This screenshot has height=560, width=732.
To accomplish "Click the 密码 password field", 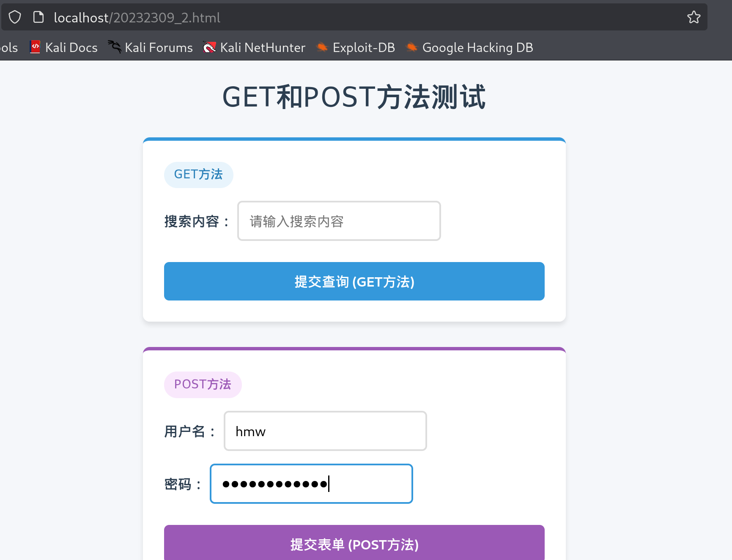I will click(x=311, y=484).
